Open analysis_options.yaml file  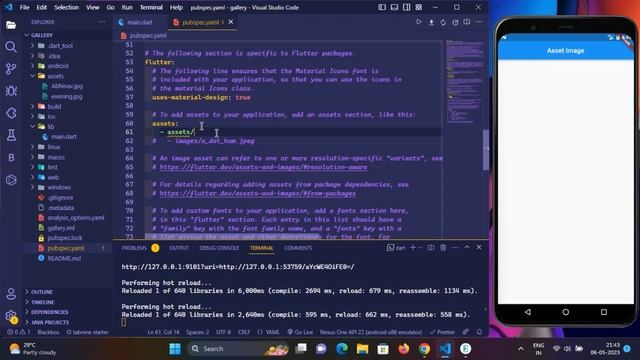click(76, 218)
